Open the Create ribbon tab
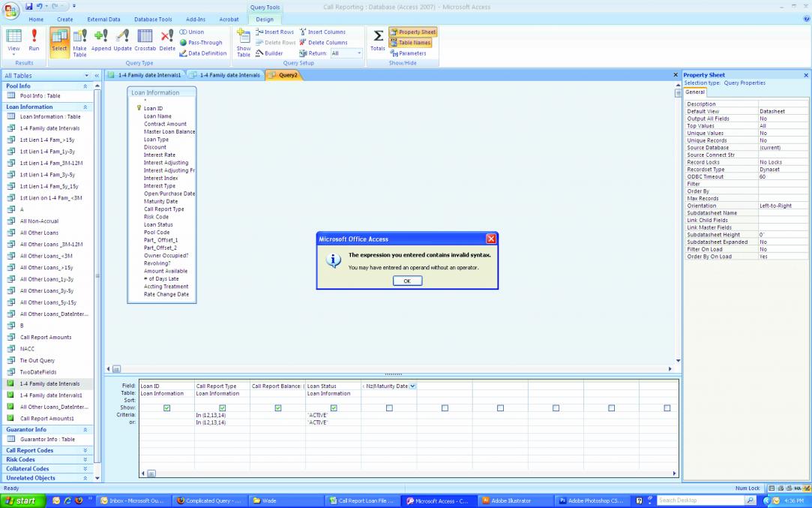812x508 pixels. (64, 20)
